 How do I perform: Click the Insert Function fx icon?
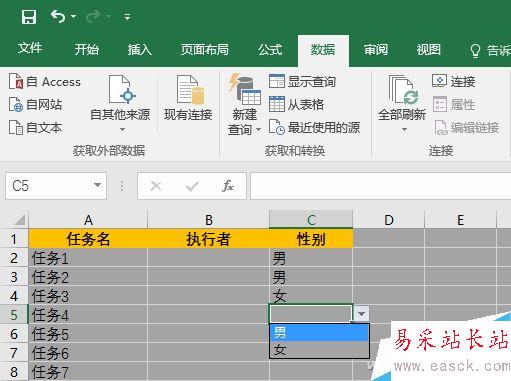point(228,186)
